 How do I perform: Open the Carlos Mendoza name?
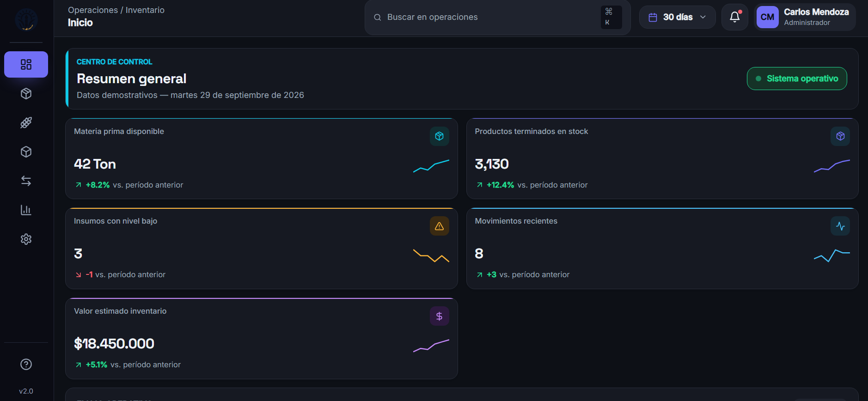(816, 12)
